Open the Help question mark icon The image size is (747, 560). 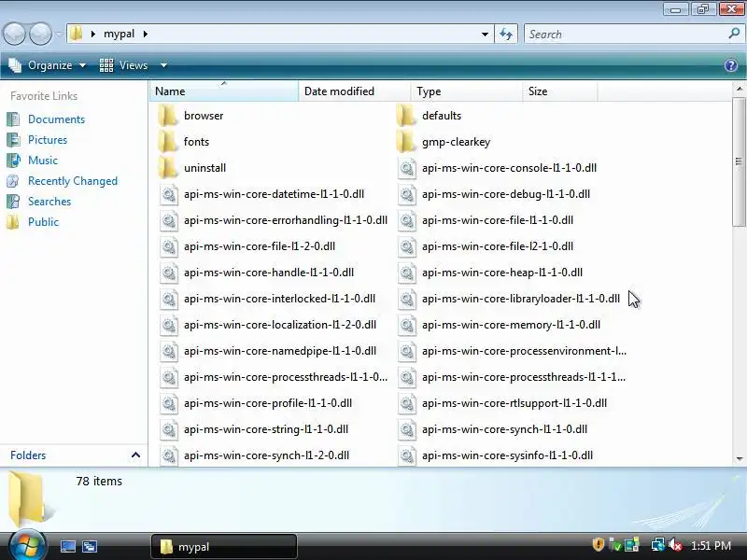coord(731,65)
